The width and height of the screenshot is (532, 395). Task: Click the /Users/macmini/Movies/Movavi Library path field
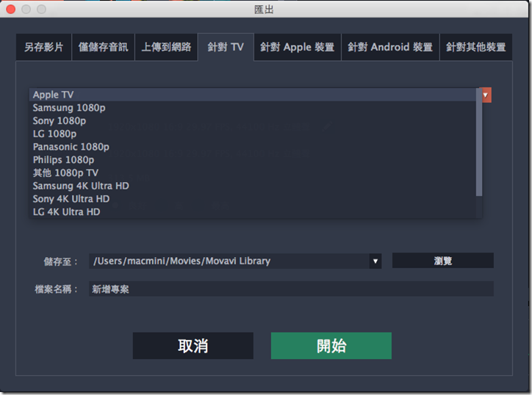tap(229, 261)
